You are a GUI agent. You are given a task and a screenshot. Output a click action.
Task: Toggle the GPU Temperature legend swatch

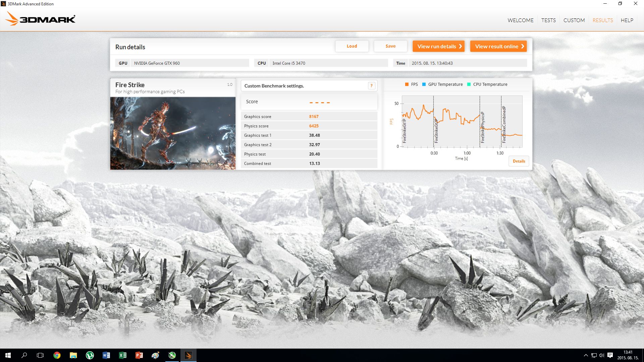pyautogui.click(x=424, y=84)
